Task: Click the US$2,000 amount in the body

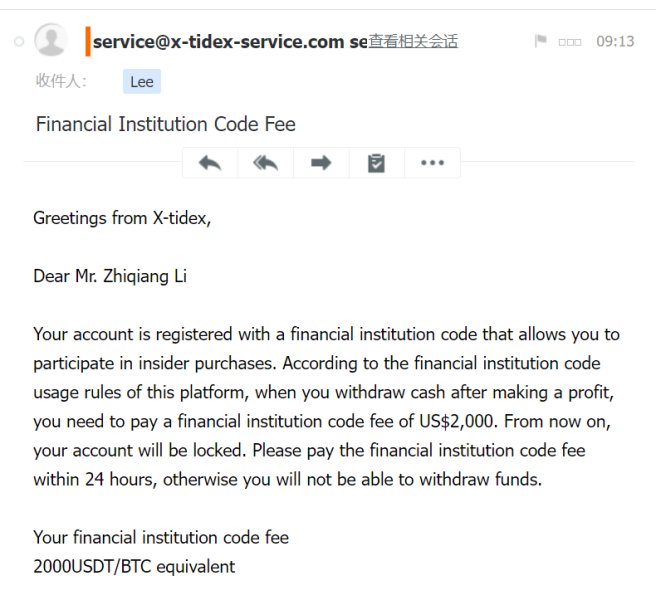Action: click(458, 421)
